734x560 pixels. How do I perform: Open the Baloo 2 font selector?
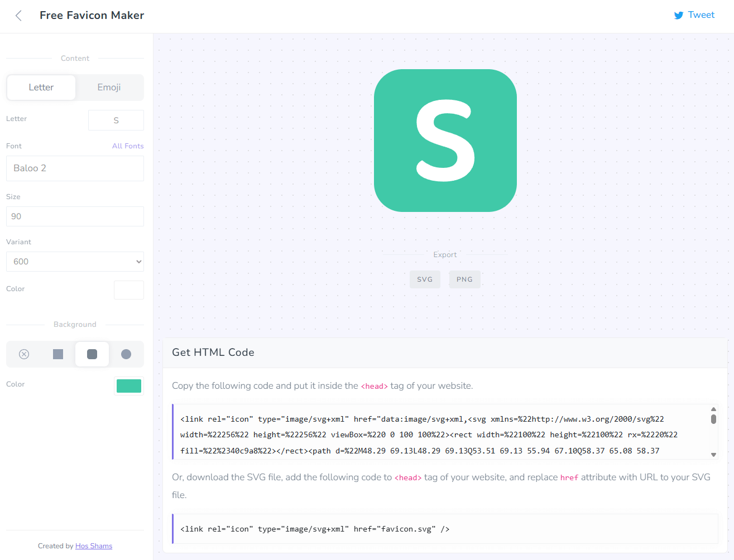(75, 168)
